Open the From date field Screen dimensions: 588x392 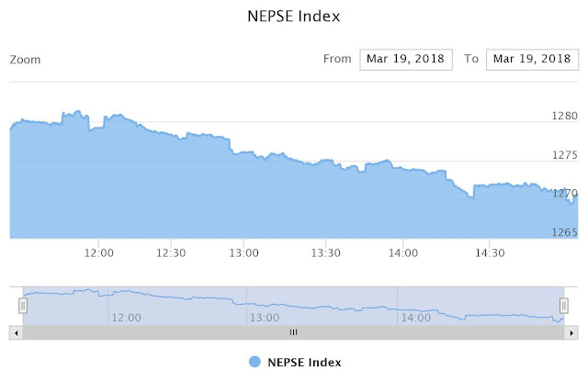[406, 59]
